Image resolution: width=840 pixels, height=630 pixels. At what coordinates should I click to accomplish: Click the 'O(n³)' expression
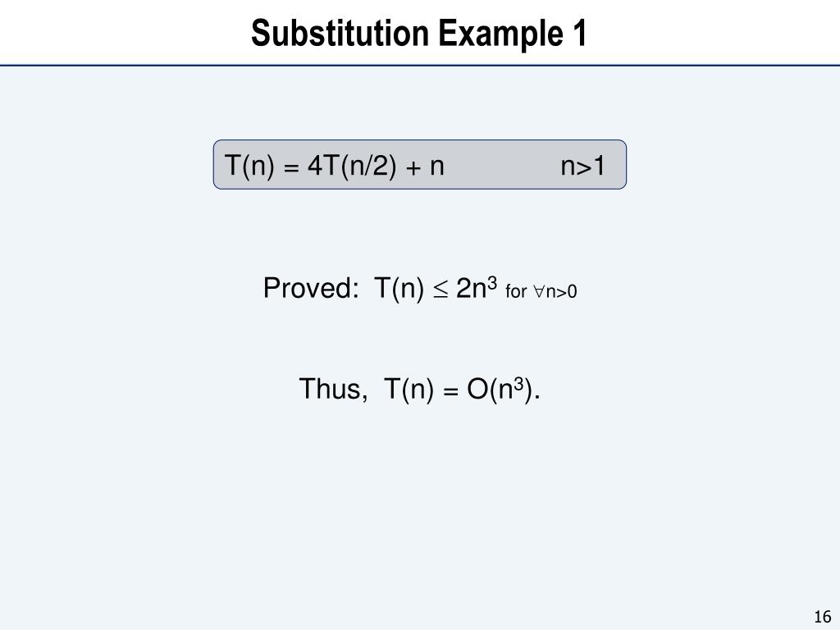pos(503,389)
